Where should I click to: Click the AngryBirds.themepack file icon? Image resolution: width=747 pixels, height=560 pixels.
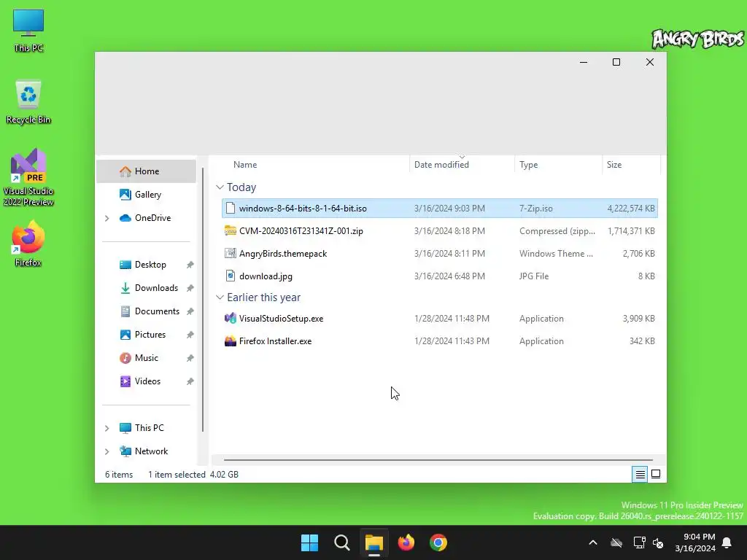pos(231,254)
